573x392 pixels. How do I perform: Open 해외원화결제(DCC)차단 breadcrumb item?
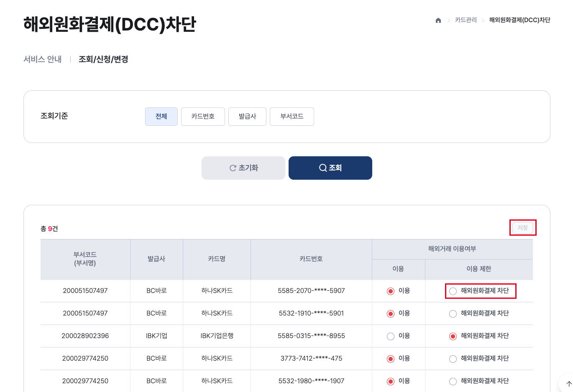tap(520, 20)
